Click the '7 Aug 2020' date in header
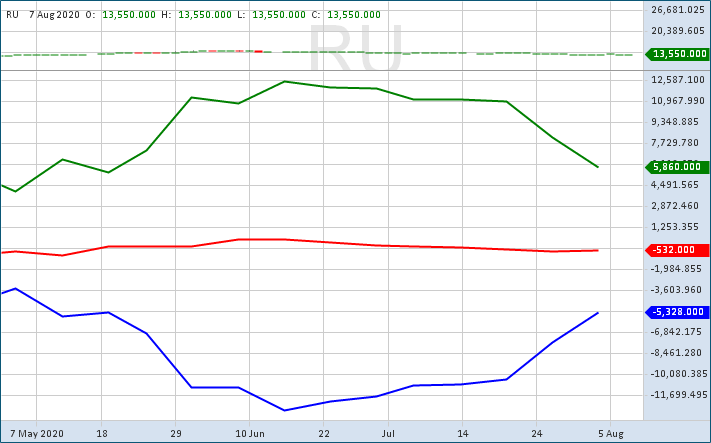 [x=54, y=15]
